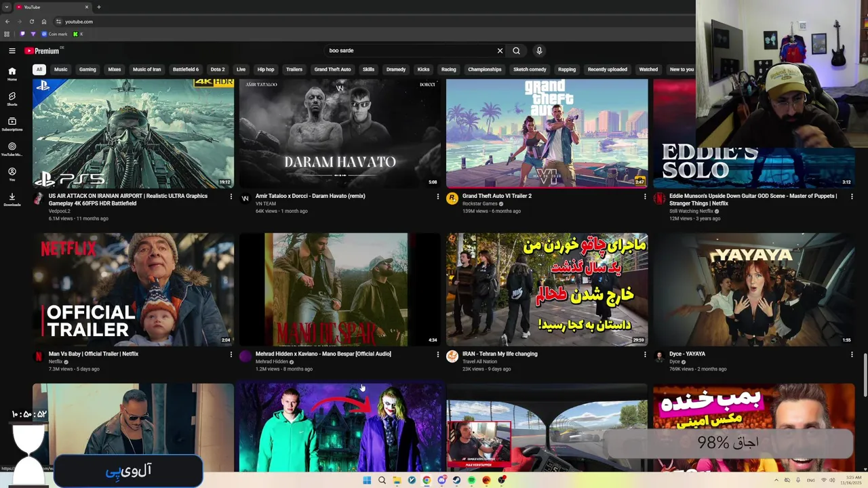Select the Sketch comedy chip
Screen dimensions: 868x488
pos(530,69)
